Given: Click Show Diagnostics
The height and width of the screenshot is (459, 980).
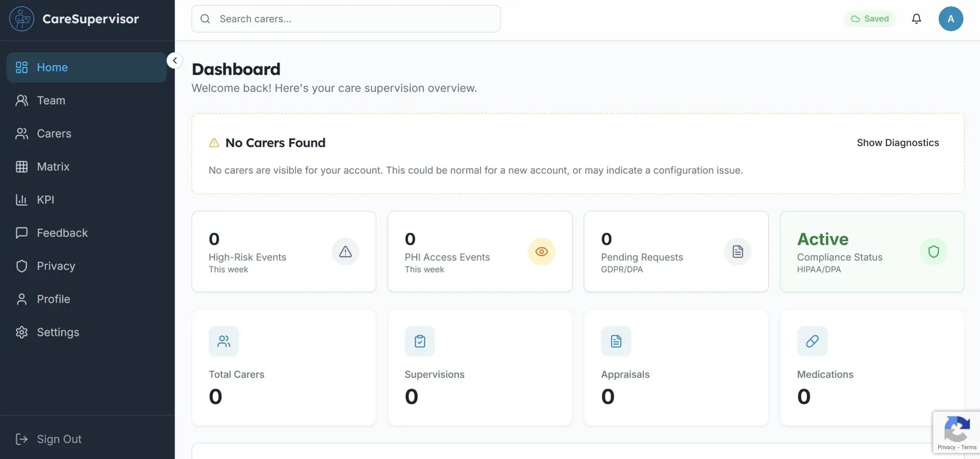Looking at the screenshot, I should (898, 143).
